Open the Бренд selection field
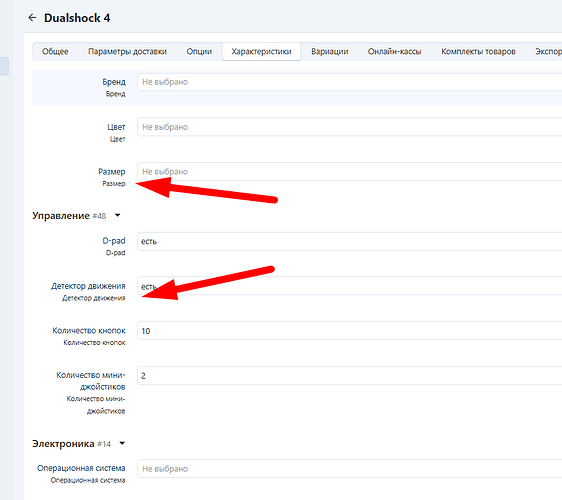 [x=349, y=82]
